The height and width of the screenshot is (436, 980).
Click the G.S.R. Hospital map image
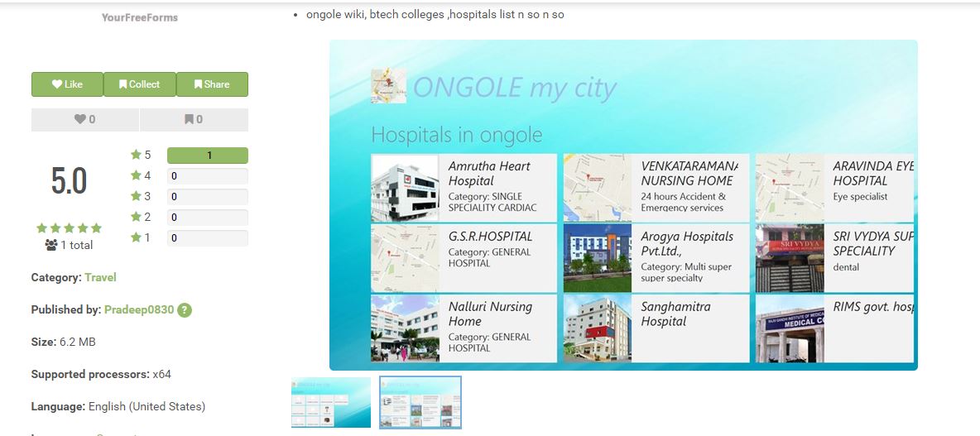click(404, 258)
